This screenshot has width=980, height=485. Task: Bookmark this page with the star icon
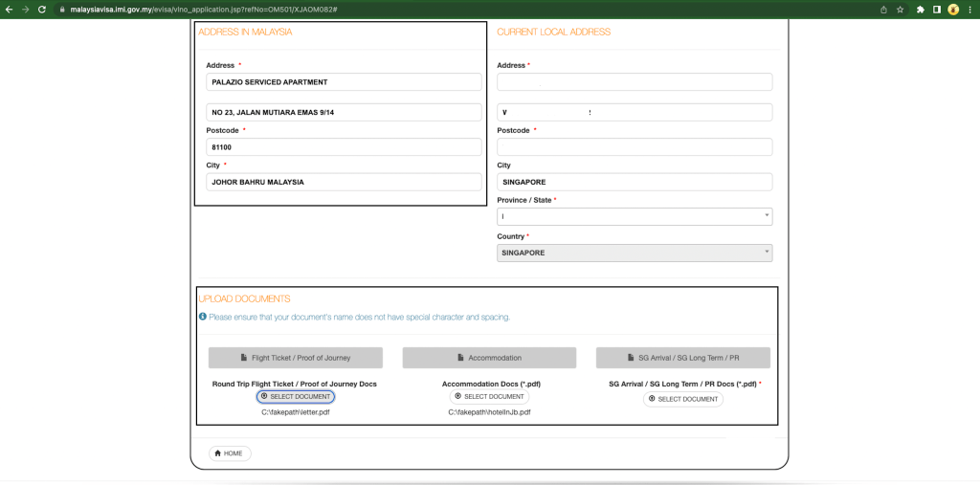(x=900, y=10)
